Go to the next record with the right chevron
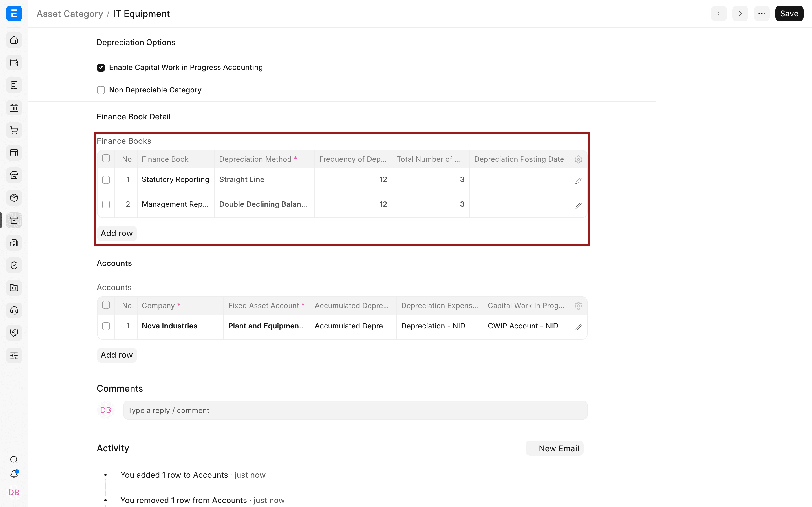Viewport: 812px width, 507px height. [x=740, y=14]
